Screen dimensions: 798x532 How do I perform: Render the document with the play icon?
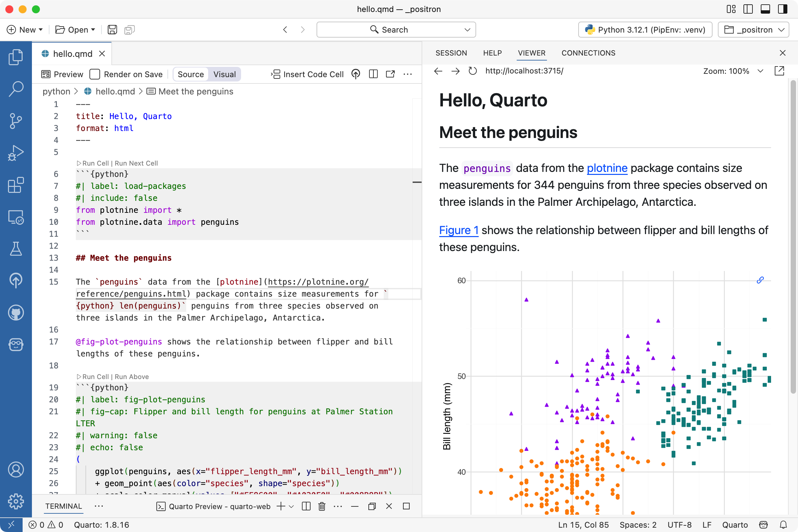(x=355, y=74)
